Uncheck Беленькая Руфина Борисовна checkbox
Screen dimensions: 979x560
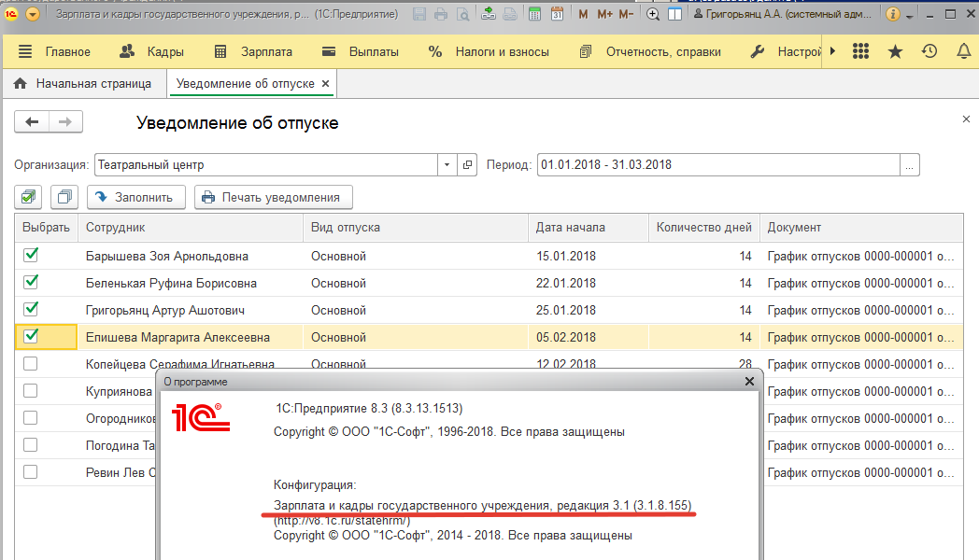pos(31,282)
